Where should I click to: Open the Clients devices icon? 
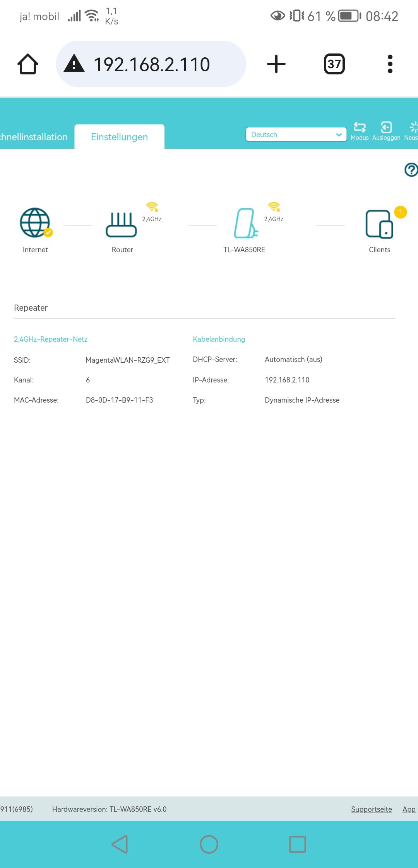(379, 224)
